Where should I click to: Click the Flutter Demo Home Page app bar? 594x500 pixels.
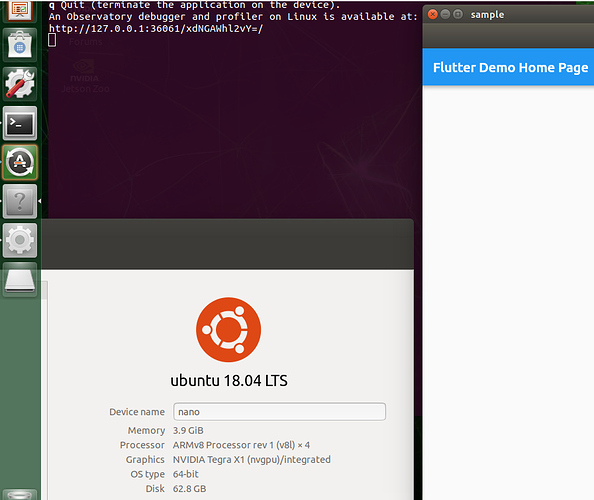(x=508, y=67)
